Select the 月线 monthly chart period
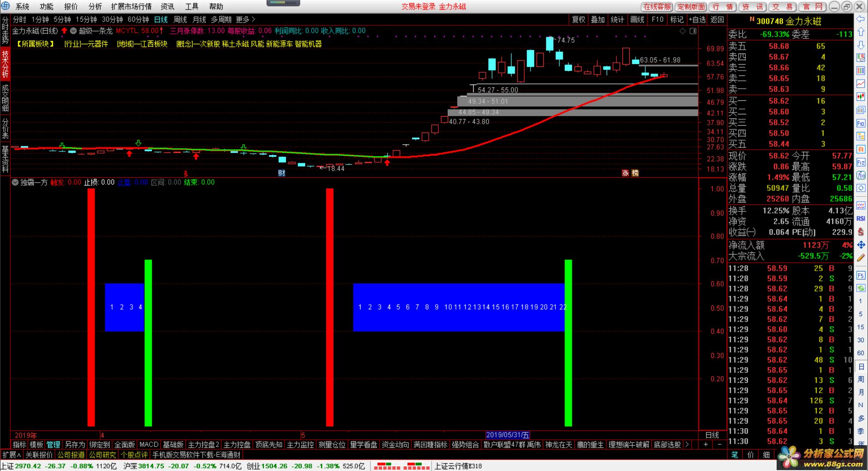This screenshot has height=471, width=868. click(x=199, y=19)
